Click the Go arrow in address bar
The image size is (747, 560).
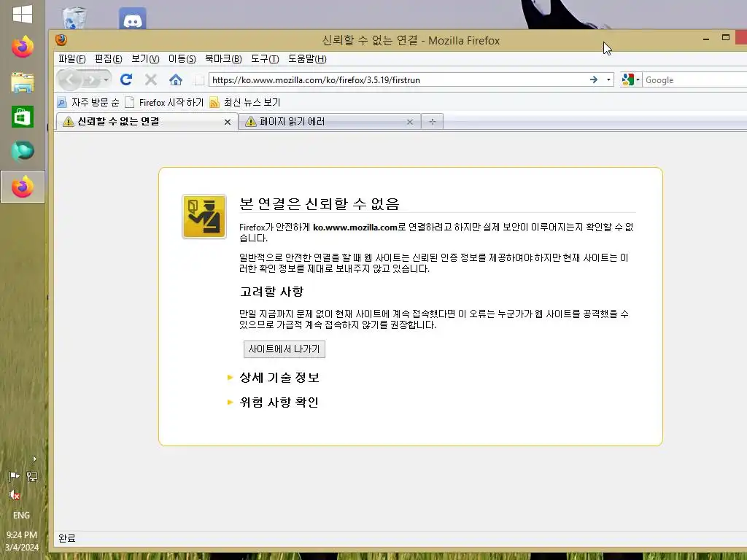pos(594,80)
